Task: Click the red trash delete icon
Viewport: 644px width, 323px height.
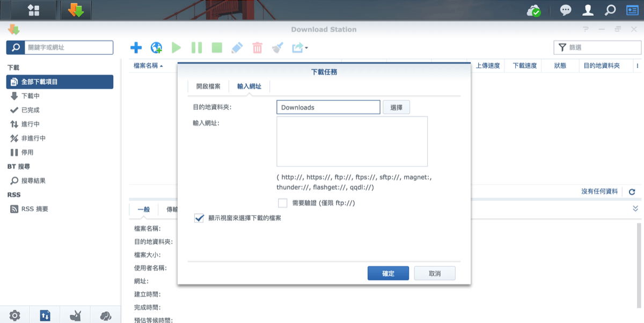Action: pos(257,48)
